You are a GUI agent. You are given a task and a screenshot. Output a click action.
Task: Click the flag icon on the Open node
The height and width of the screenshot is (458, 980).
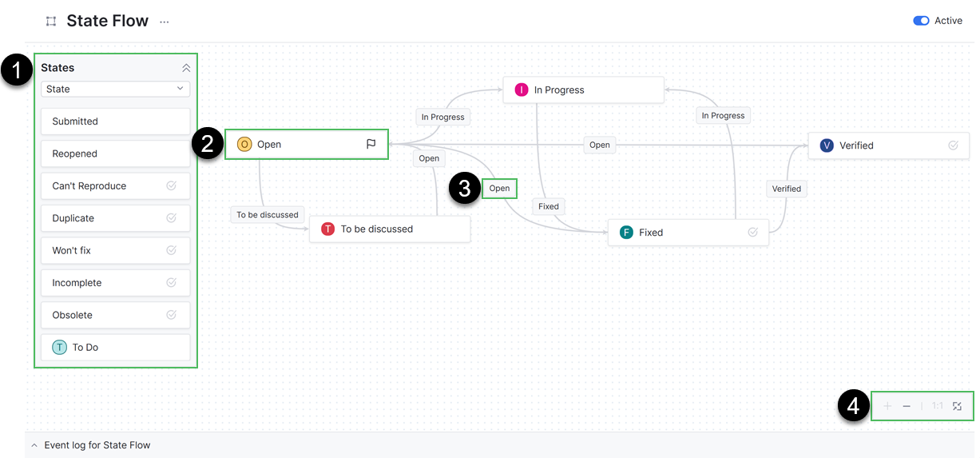[371, 145]
